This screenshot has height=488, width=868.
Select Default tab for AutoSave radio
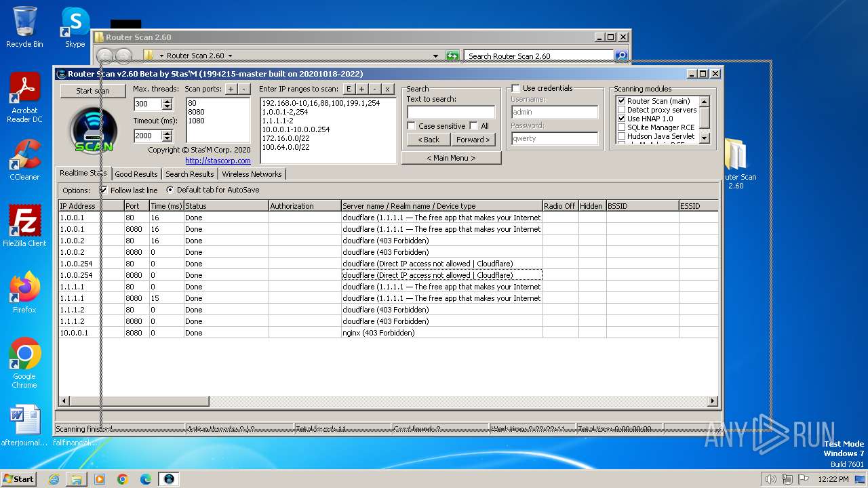point(170,190)
